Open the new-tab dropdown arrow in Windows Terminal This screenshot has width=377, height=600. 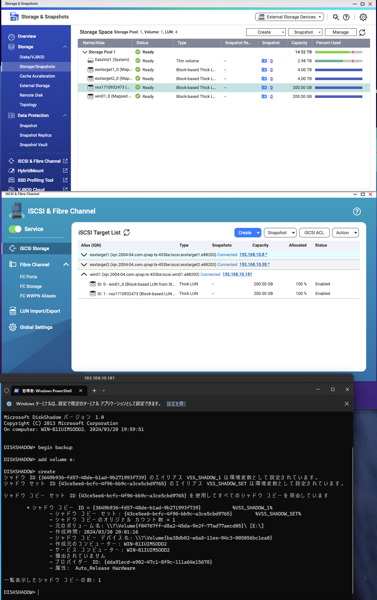pos(104,391)
